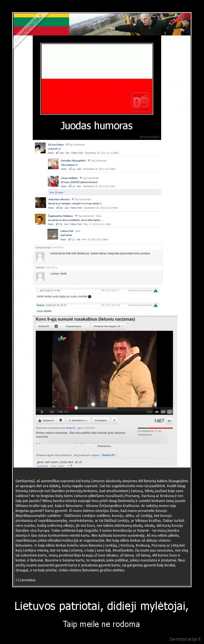
Task: Click the wuddupег commenter link
Action: tap(42, 466)
